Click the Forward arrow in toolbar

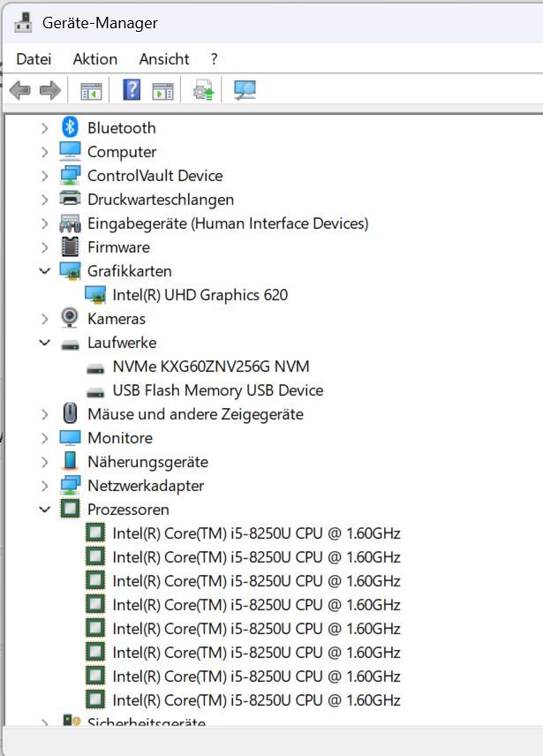tap(50, 90)
